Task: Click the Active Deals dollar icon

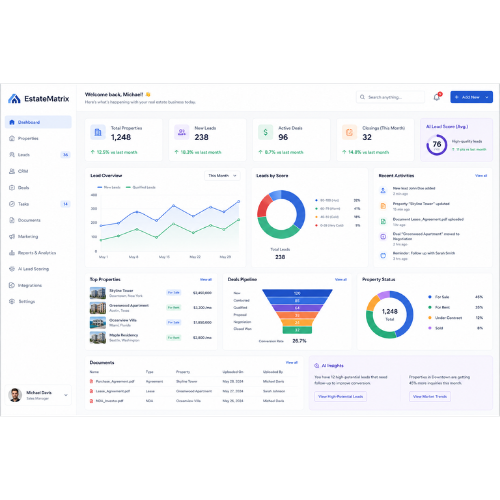Action: pyautogui.click(x=265, y=132)
